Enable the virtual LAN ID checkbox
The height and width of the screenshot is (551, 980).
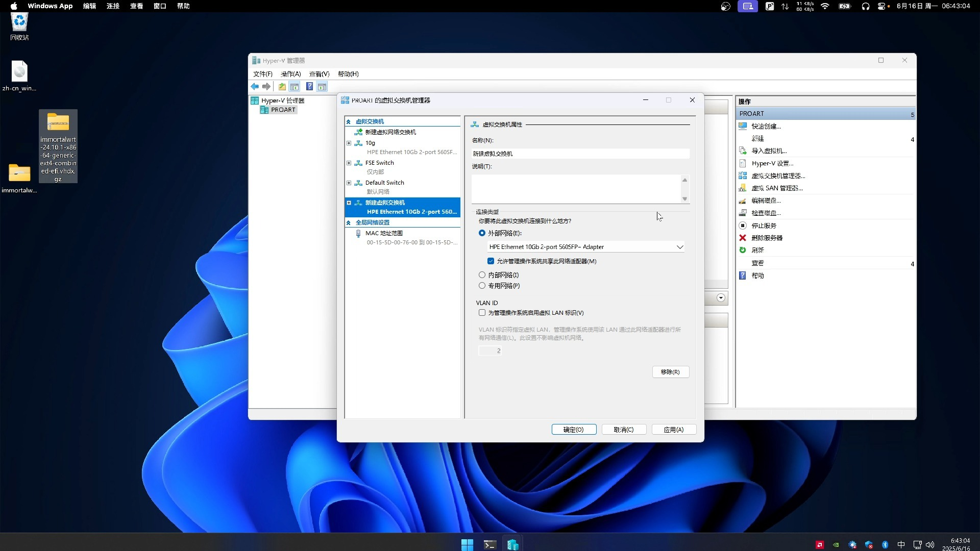point(482,313)
